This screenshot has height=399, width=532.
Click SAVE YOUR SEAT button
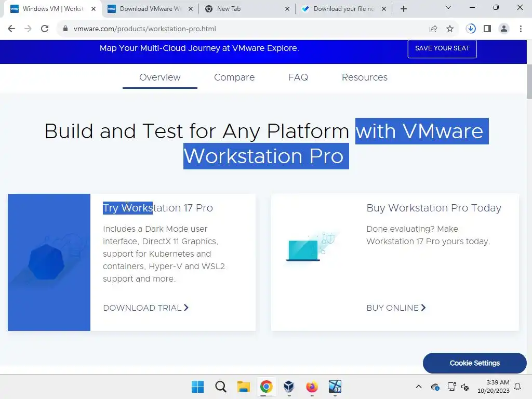pyautogui.click(x=442, y=48)
